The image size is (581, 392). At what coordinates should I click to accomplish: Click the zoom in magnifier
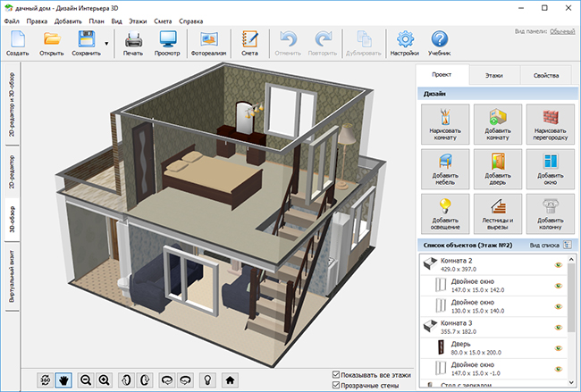tap(104, 379)
